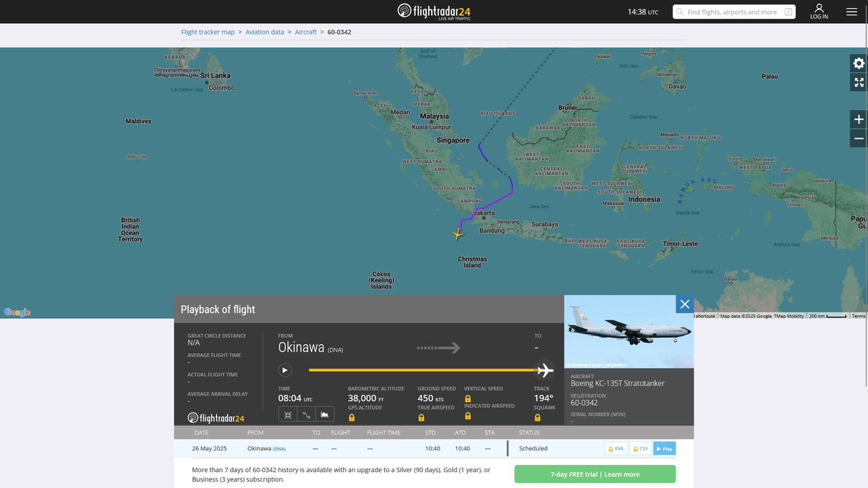The image size is (868, 488).
Task: Click the 7-day FREE trial button
Action: pos(595,474)
